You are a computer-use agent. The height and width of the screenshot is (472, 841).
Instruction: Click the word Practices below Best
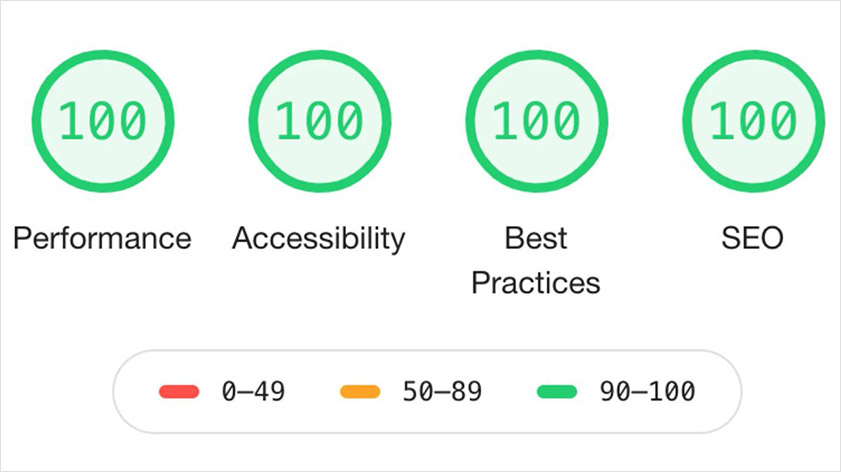point(536,283)
